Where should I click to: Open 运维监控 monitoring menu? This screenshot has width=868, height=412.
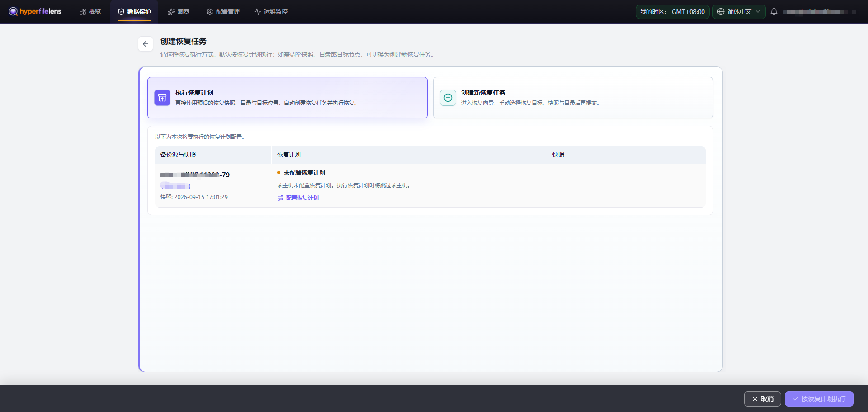(x=271, y=12)
